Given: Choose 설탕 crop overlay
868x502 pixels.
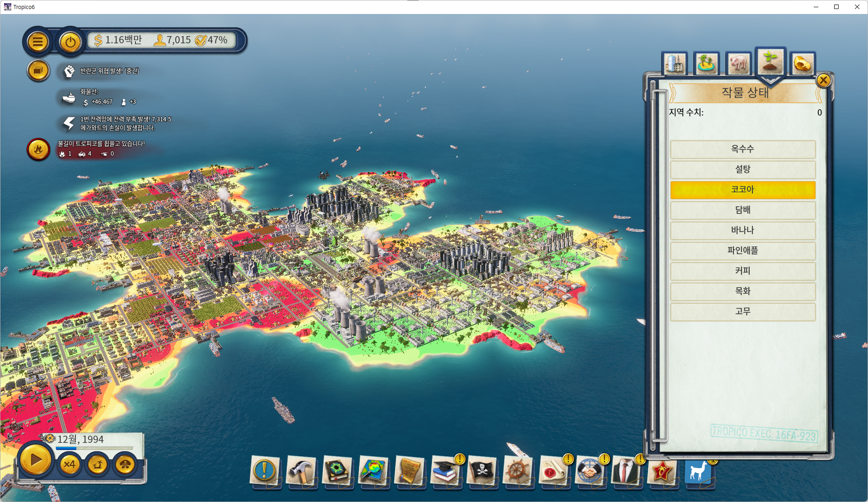Looking at the screenshot, I should tap(743, 169).
